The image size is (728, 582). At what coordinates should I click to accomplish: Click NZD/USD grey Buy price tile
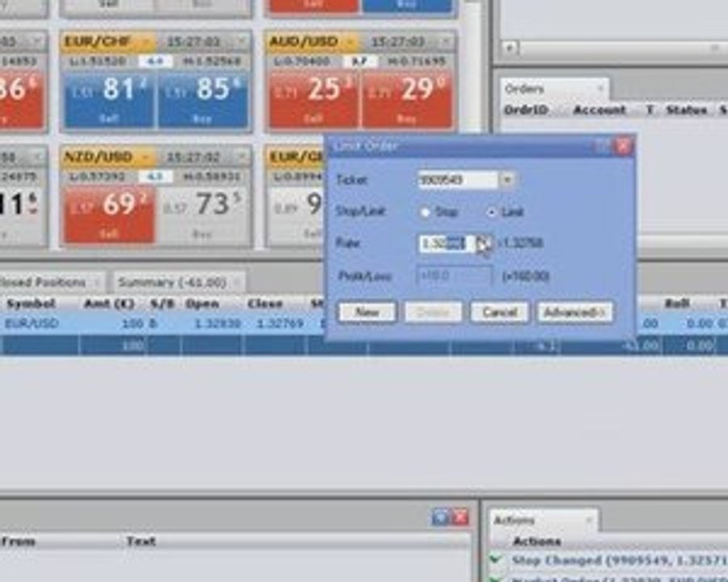[203, 214]
